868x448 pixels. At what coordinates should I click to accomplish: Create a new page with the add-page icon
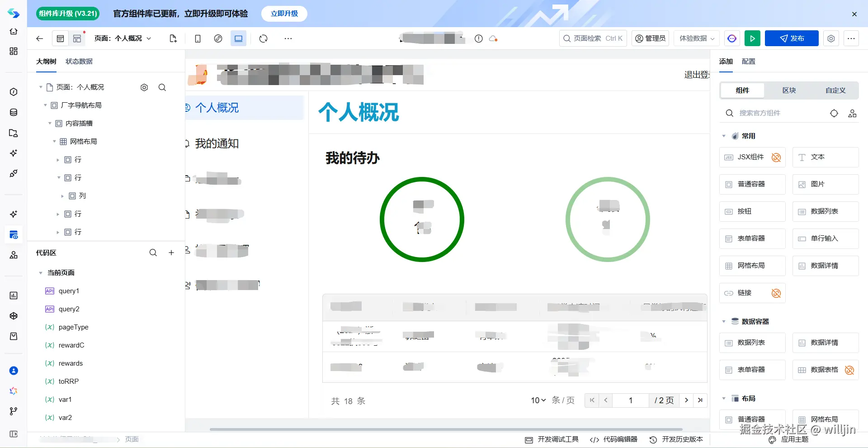point(173,38)
